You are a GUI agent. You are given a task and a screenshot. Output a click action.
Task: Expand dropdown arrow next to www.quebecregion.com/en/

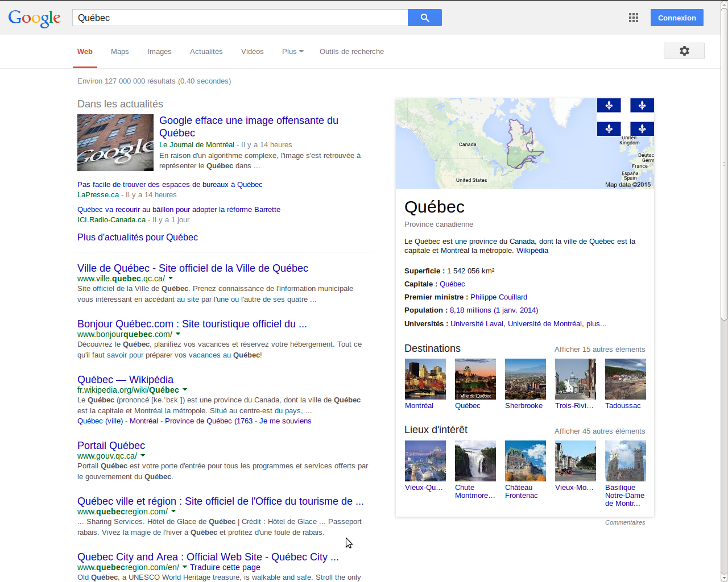185,567
